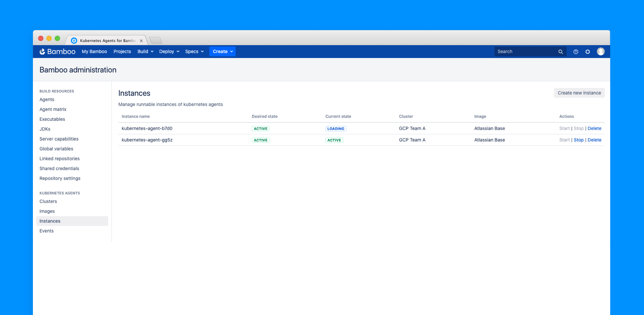Click Delete for kubernetes-agent-gg5z

(594, 140)
